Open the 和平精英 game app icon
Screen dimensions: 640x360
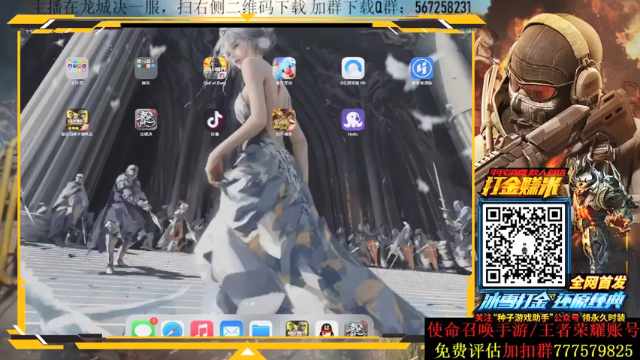284,120
